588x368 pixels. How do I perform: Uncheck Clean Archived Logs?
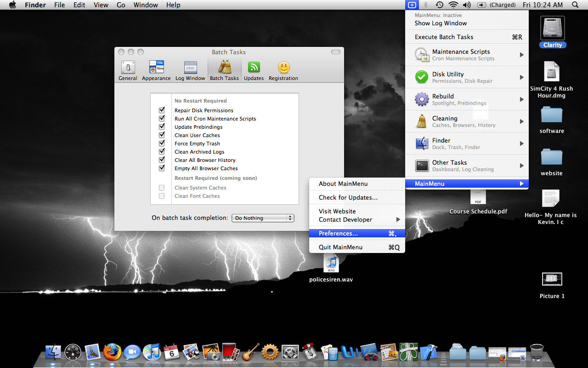[x=162, y=152]
